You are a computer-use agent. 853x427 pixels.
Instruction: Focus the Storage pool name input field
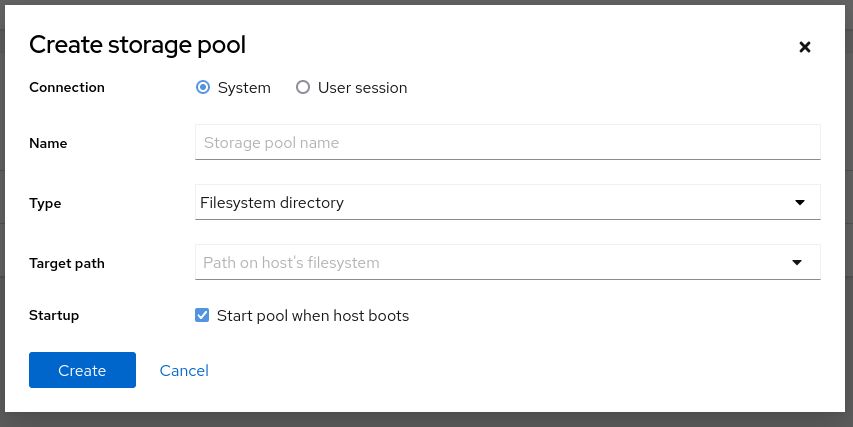click(507, 143)
